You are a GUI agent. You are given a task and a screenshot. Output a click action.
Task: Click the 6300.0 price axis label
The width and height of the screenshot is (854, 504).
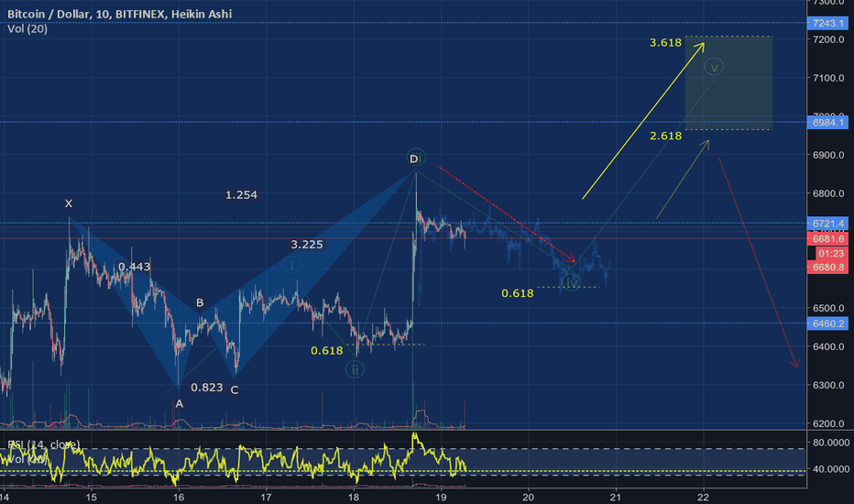[x=828, y=385]
